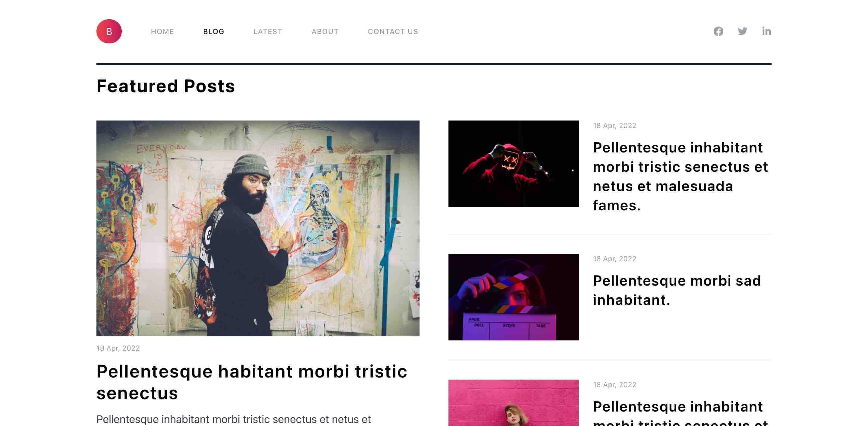The width and height of the screenshot is (868, 426).
Task: Open post titled 'netus et malesuada fames.'
Action: click(680, 177)
